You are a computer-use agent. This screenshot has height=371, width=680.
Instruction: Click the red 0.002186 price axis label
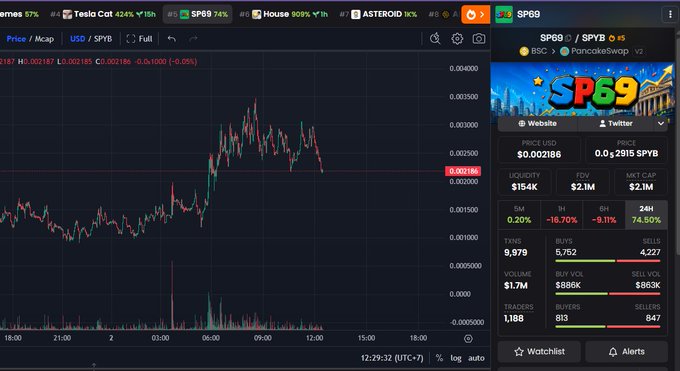point(463,171)
